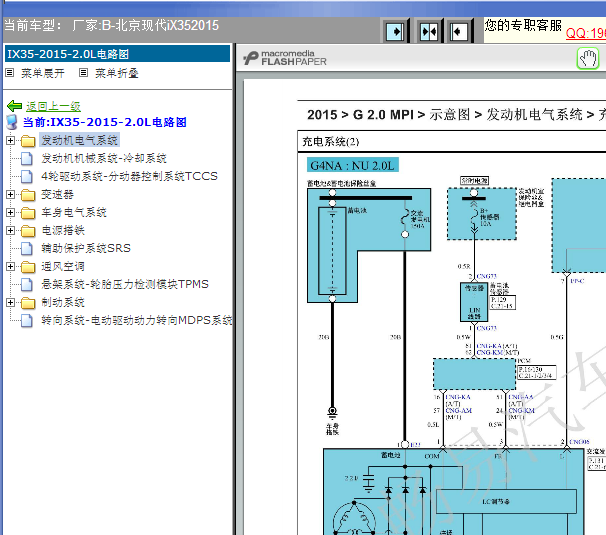Click the folder icon for 电源搭铁
The width and height of the screenshot is (606, 535).
tap(28, 231)
